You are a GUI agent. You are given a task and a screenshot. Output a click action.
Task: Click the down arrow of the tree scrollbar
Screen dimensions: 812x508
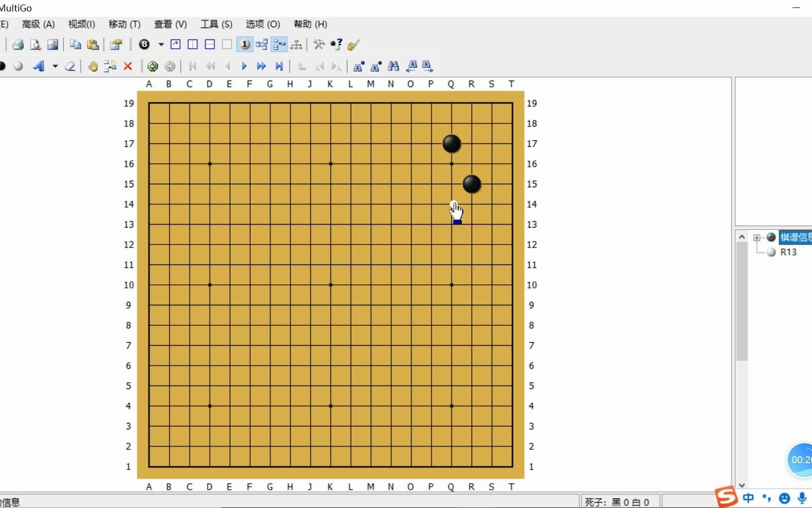coord(742,485)
